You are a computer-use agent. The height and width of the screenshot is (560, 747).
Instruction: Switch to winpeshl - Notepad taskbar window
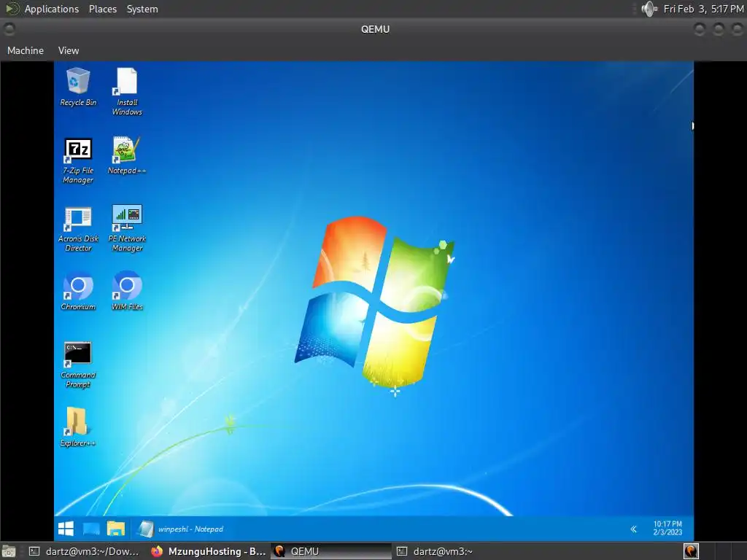pyautogui.click(x=181, y=529)
